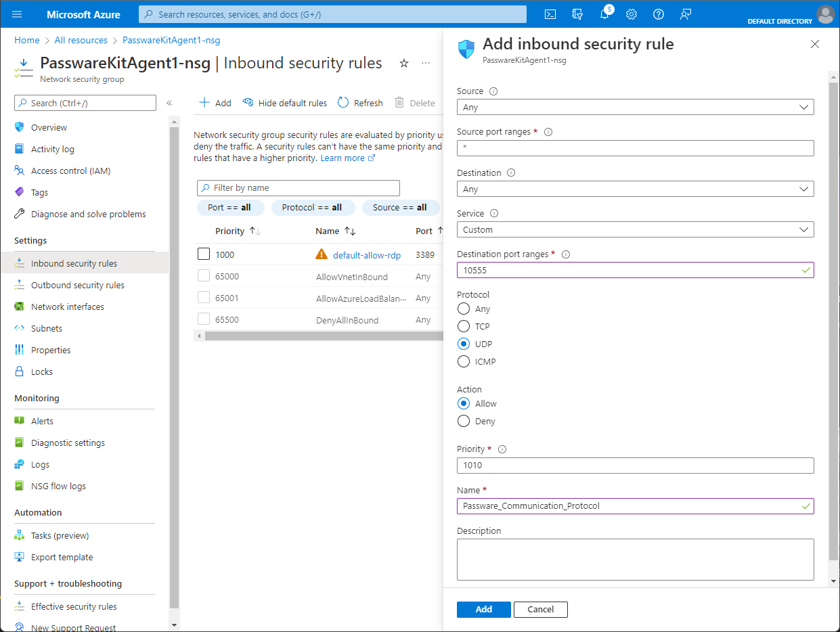Open the Service dropdown

coord(636,230)
